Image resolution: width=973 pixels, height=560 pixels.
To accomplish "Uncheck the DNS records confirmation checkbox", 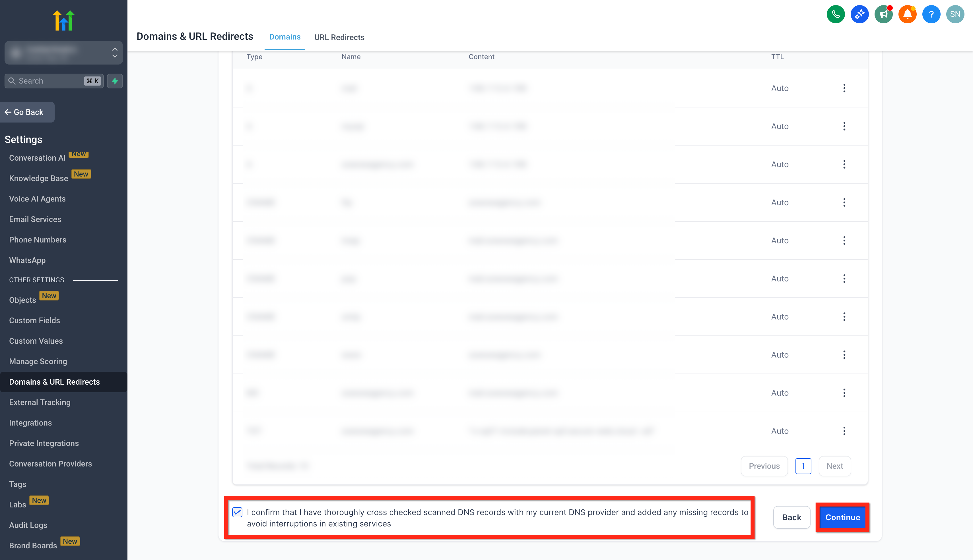I will (x=237, y=512).
